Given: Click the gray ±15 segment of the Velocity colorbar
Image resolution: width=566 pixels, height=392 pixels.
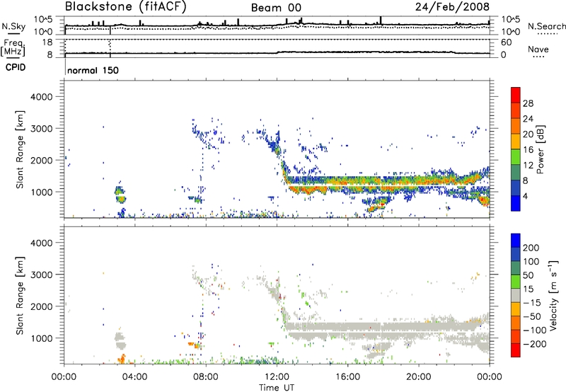Looking at the screenshot, I should (x=516, y=295).
